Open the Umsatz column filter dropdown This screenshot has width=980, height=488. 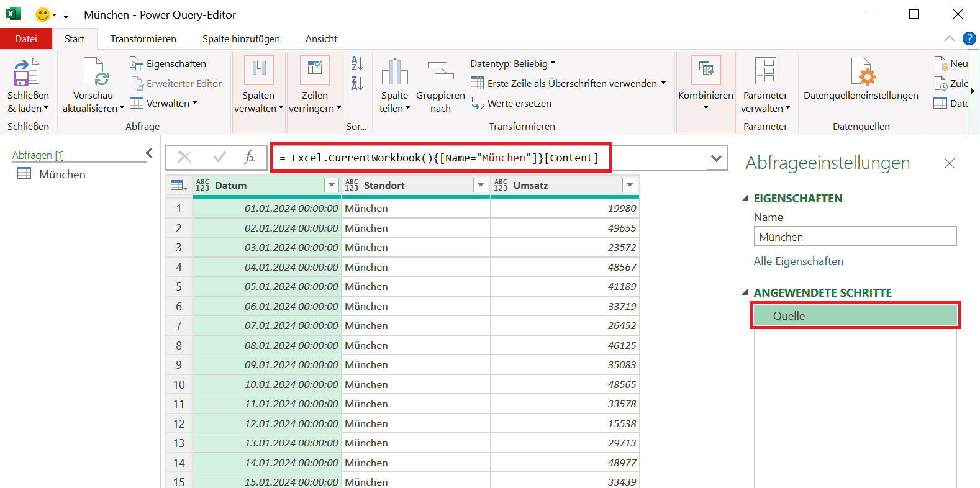630,185
